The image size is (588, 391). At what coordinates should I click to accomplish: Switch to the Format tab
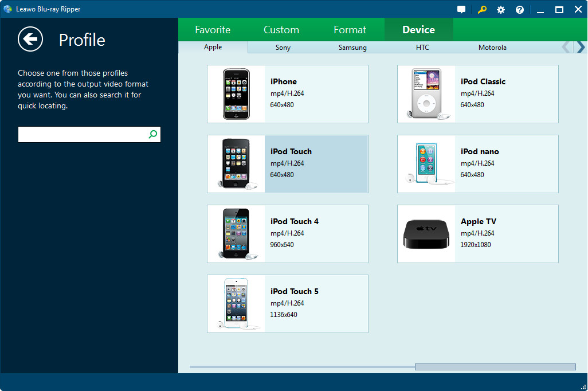[350, 30]
